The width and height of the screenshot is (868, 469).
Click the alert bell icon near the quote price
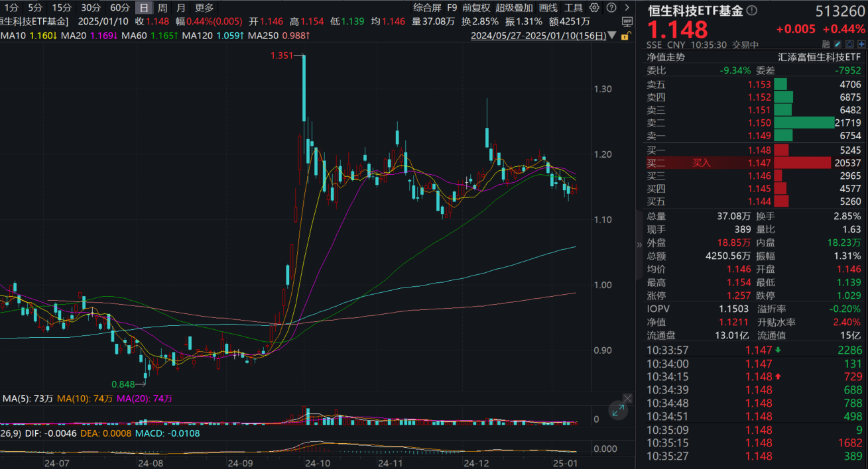pos(849,44)
